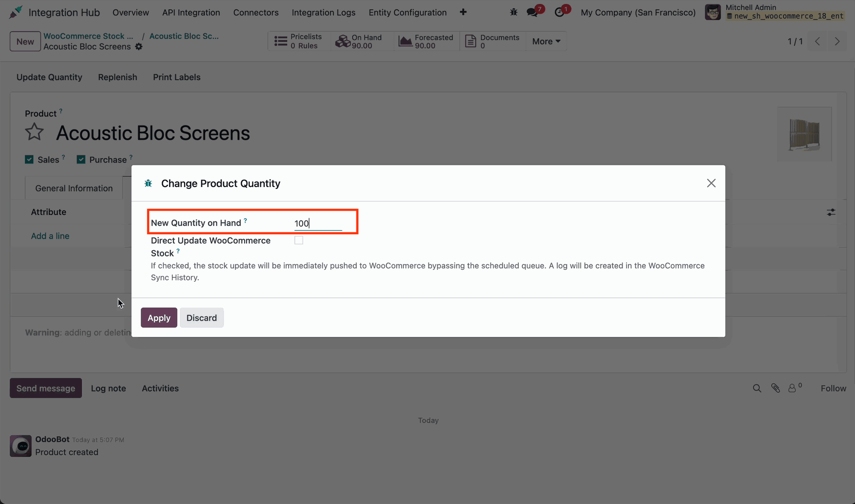The image size is (855, 504).
Task: Attach files with paperclip icon
Action: 776,388
